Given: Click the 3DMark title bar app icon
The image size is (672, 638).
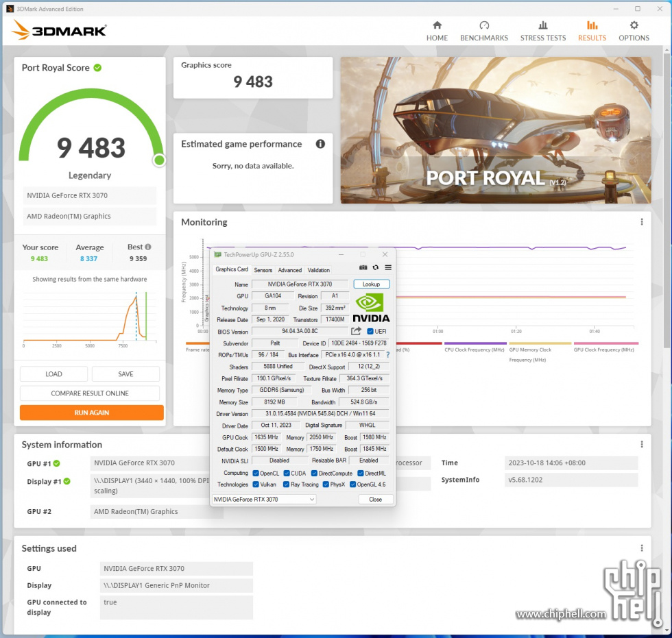Looking at the screenshot, I should 10,8.
